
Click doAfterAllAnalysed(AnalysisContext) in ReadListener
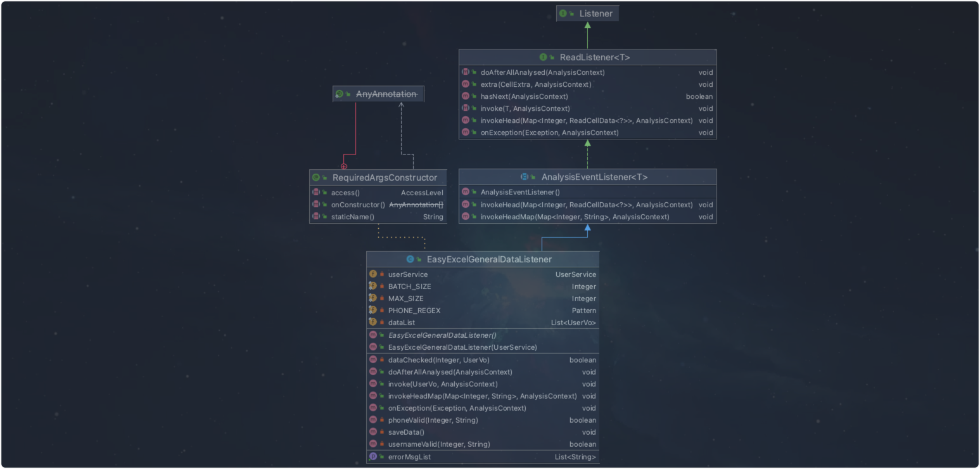coord(543,72)
